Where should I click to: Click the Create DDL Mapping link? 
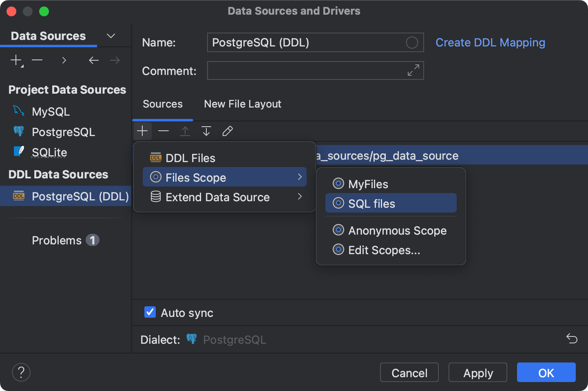tap(490, 42)
